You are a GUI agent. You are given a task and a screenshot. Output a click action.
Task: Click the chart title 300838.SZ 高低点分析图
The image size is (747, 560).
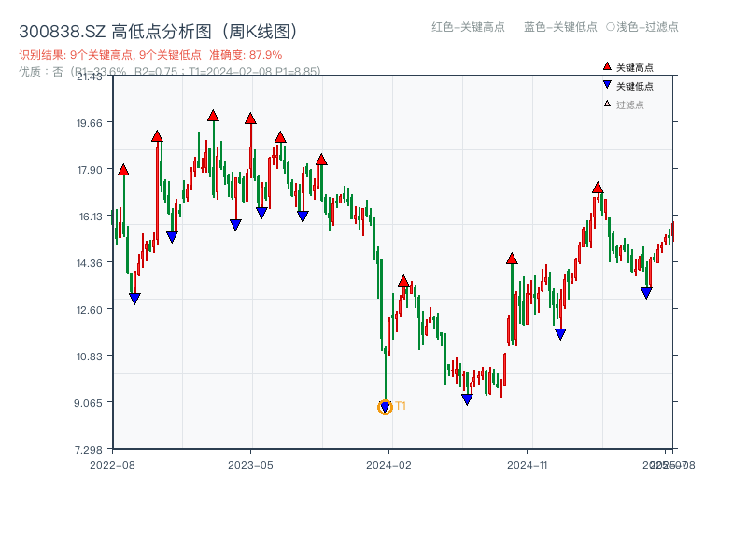pos(158,32)
